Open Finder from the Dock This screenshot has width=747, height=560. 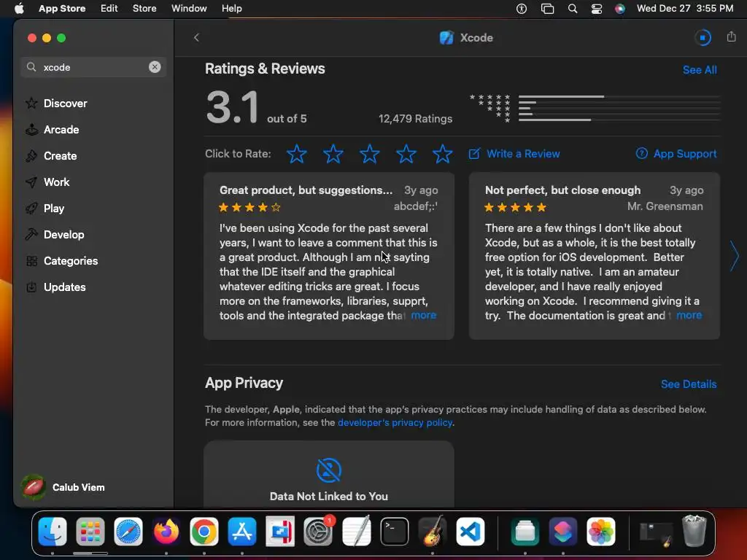point(53,532)
